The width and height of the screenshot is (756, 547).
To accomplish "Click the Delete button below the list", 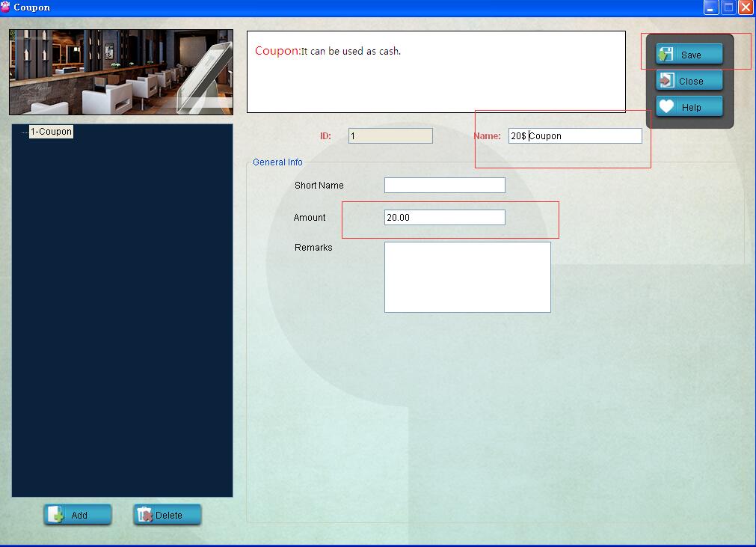I will tap(168, 515).
